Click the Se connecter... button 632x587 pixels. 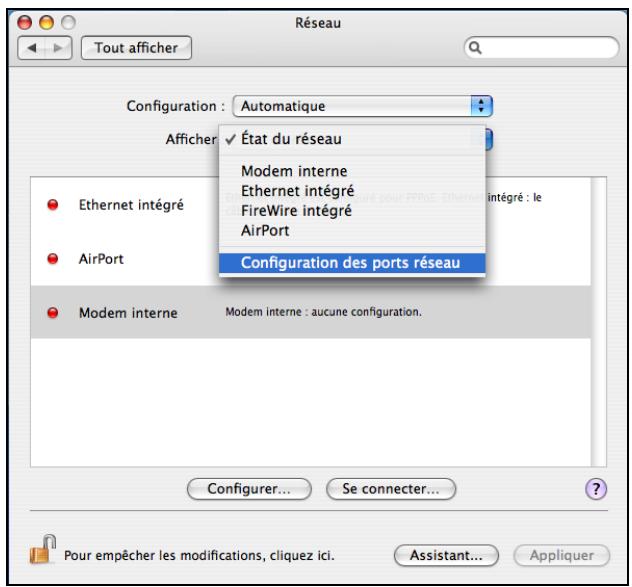(x=391, y=489)
